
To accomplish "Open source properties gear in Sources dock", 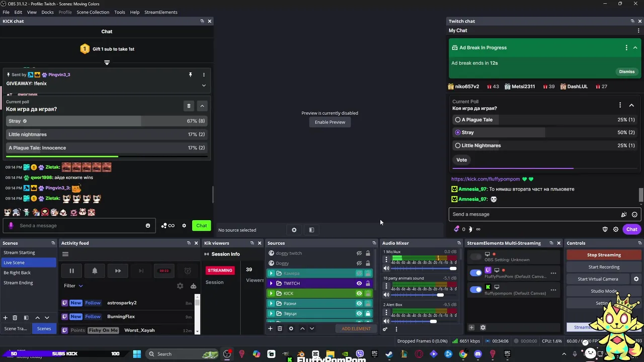I will (291, 328).
